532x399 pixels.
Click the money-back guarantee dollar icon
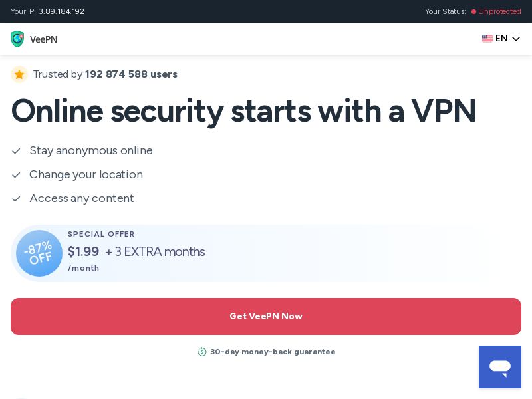202,352
